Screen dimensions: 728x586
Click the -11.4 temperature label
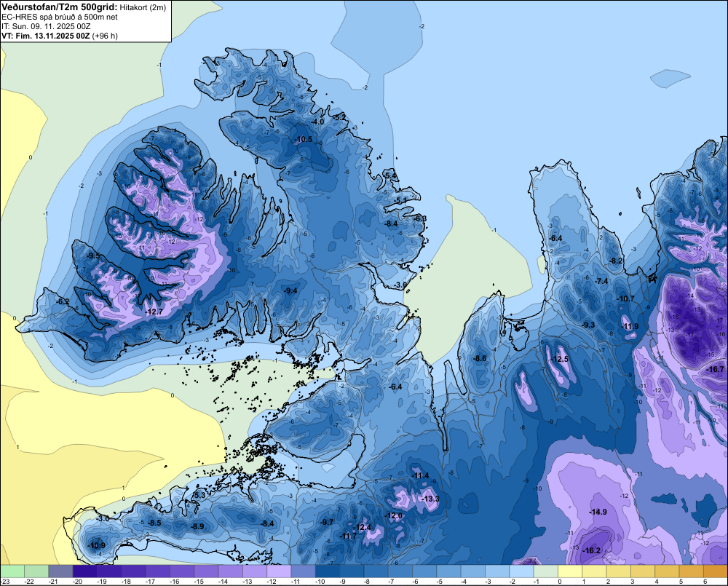coord(421,475)
